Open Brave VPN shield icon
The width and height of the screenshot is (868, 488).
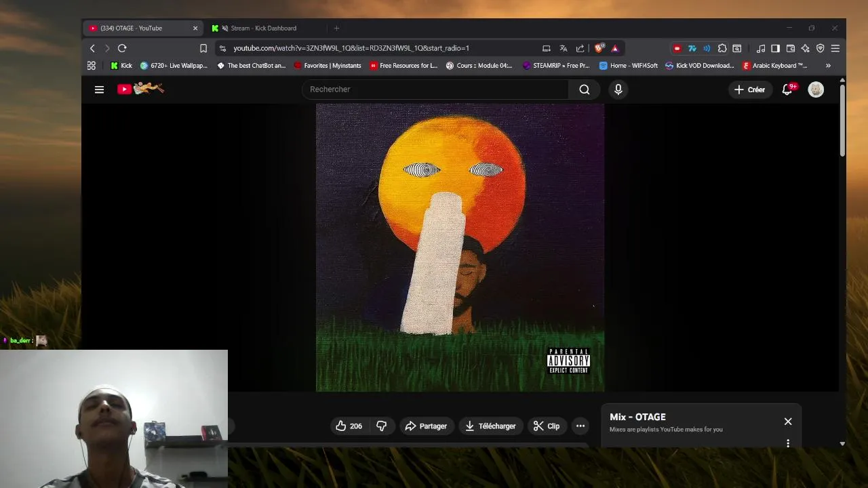pos(820,48)
